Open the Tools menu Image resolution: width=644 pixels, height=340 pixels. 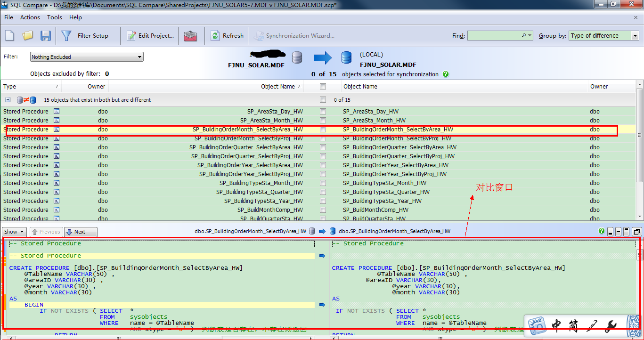pyautogui.click(x=54, y=17)
